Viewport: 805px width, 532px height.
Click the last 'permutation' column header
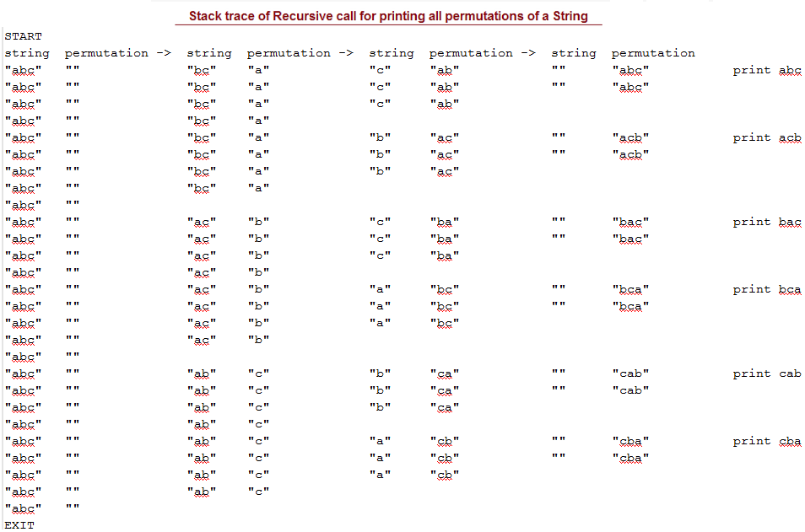653,53
